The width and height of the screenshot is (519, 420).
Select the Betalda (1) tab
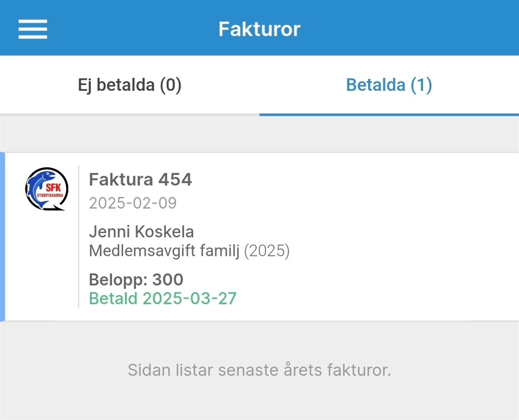pyautogui.click(x=389, y=85)
